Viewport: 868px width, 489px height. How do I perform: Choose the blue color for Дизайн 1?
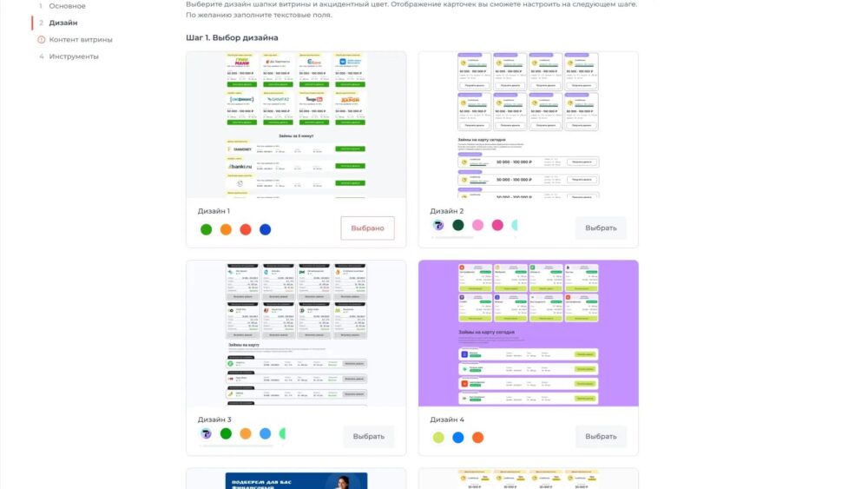coord(265,229)
